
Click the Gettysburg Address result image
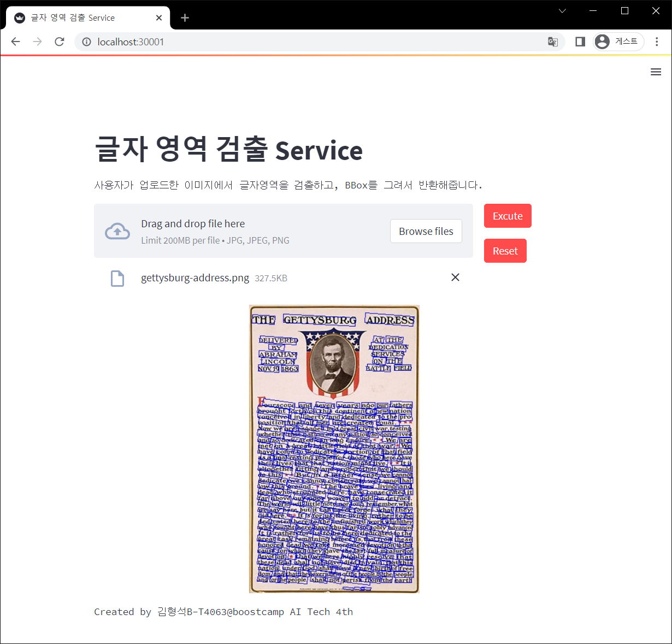pos(334,448)
